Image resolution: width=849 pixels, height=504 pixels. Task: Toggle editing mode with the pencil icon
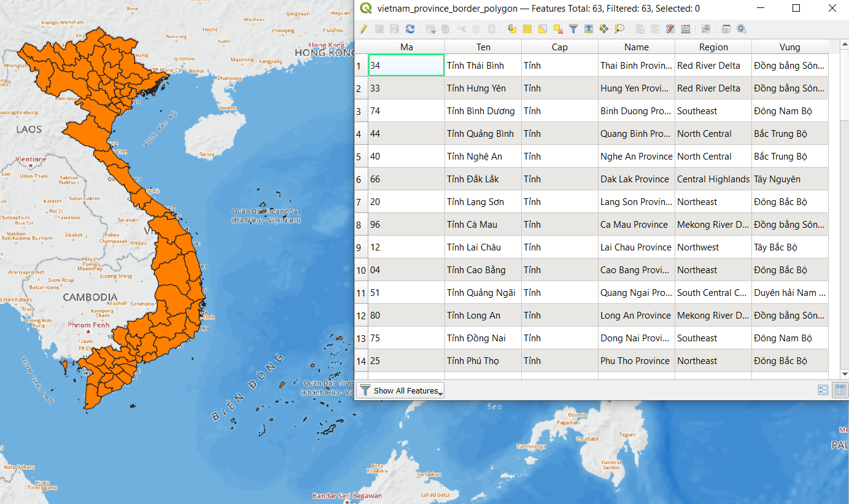363,29
